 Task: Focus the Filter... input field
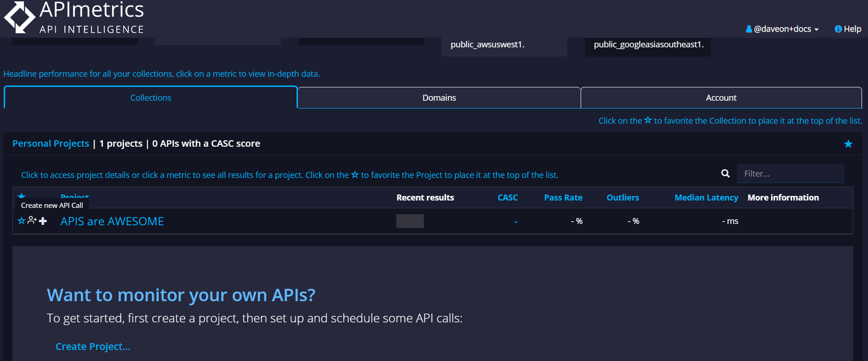pyautogui.click(x=790, y=173)
